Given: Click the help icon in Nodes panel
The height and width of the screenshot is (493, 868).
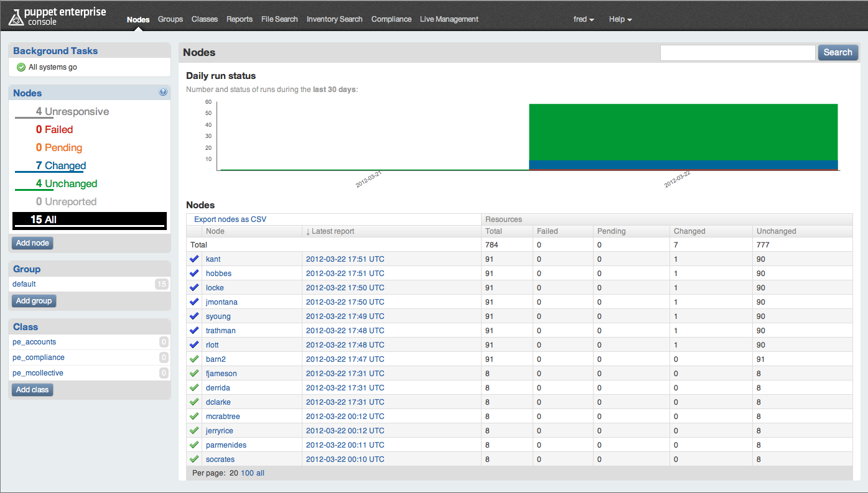Looking at the screenshot, I should pyautogui.click(x=163, y=92).
